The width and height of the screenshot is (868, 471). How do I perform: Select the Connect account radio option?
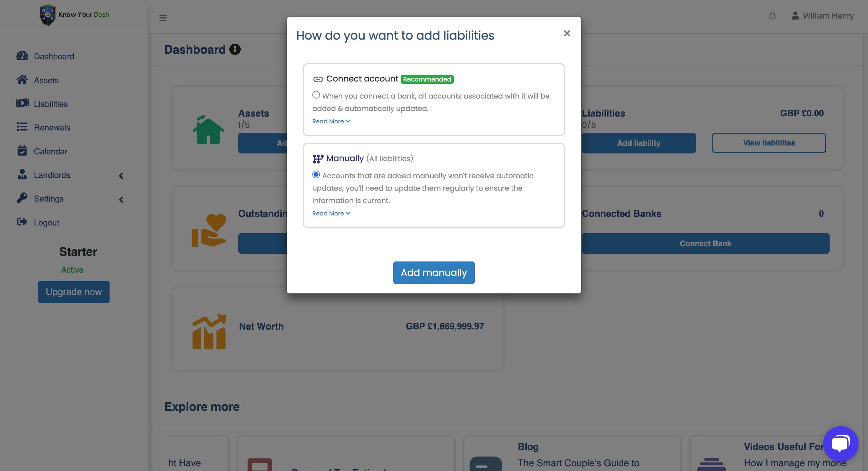tap(316, 95)
